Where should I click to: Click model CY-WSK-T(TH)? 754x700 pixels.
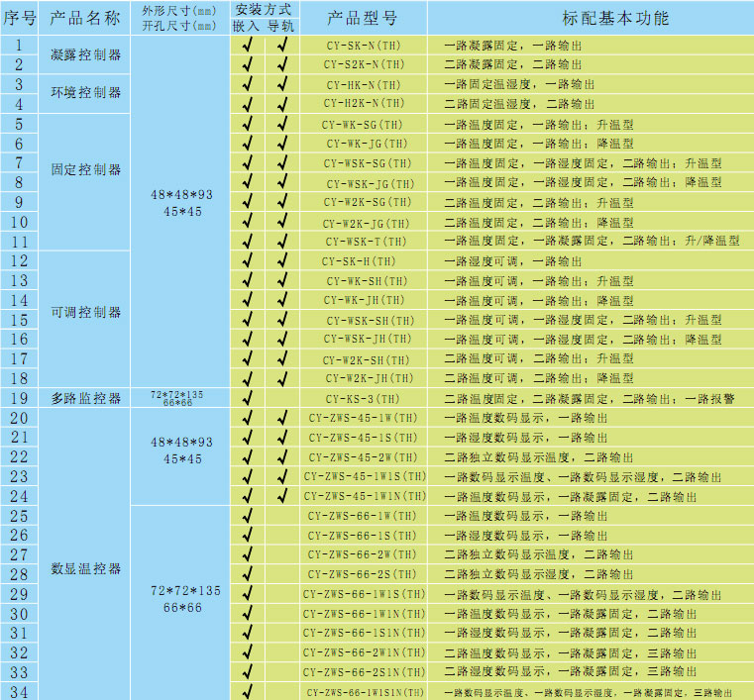coord(364,241)
